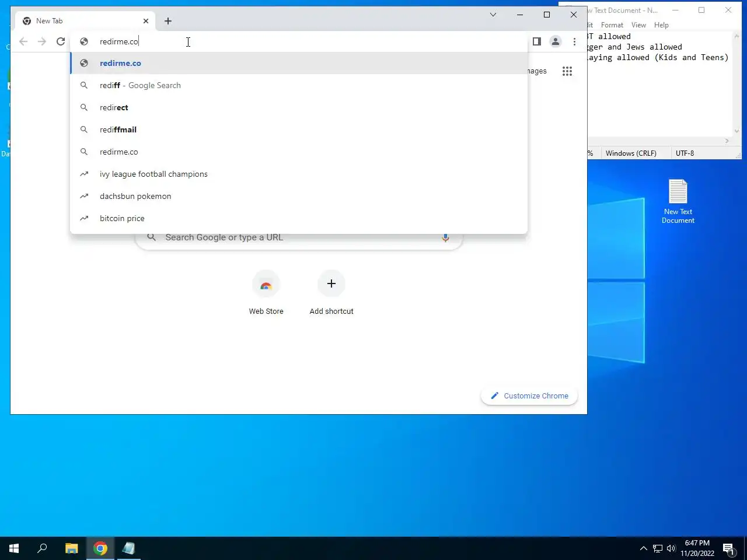Select the New Tab tab
747x560 pixels.
pyautogui.click(x=85, y=21)
